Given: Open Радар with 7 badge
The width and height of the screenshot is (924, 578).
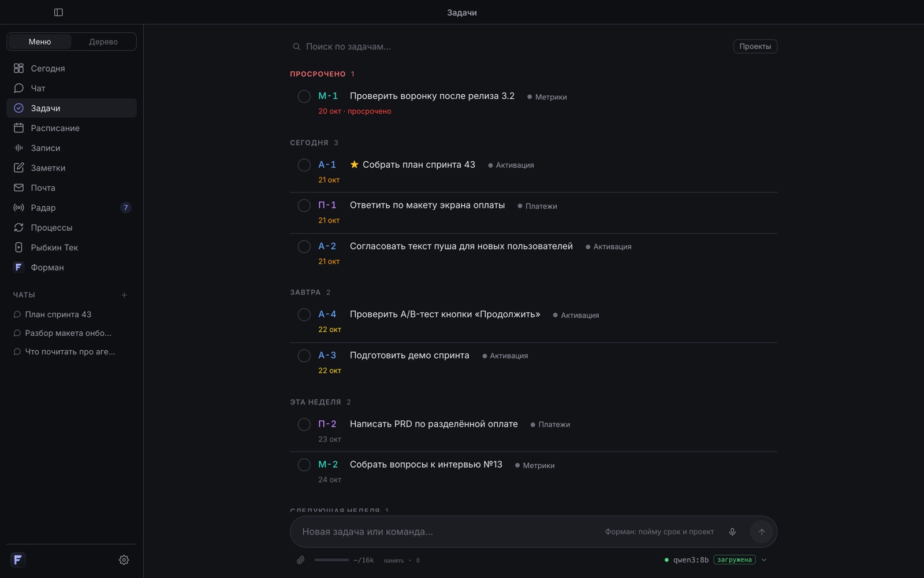Looking at the screenshot, I should [72, 208].
